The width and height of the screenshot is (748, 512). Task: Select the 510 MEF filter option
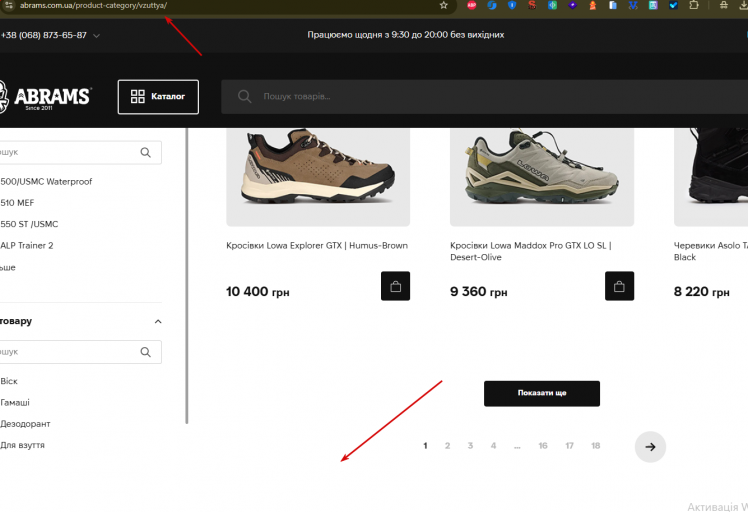tap(17, 203)
